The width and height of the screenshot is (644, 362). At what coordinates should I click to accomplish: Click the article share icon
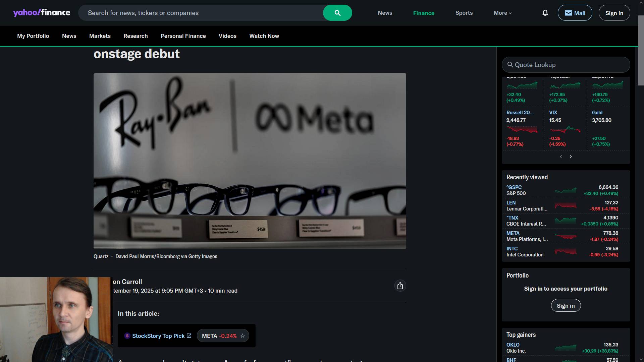(400, 286)
